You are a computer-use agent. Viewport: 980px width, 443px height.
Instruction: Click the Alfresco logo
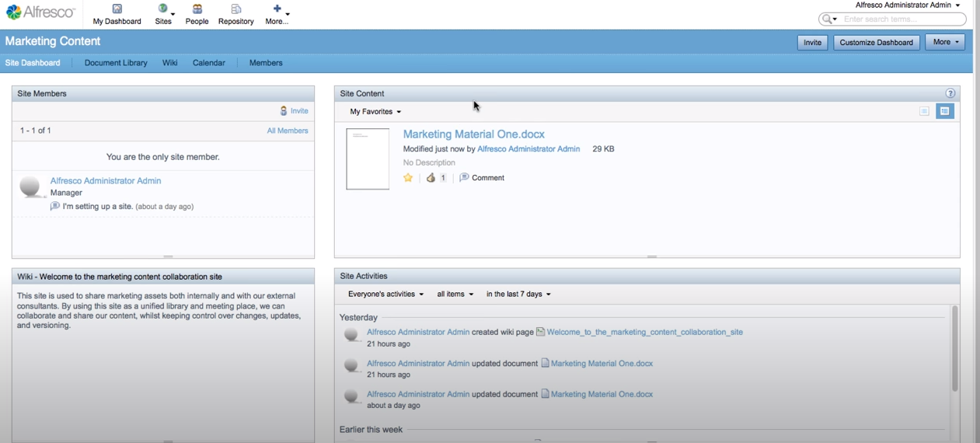(40, 12)
